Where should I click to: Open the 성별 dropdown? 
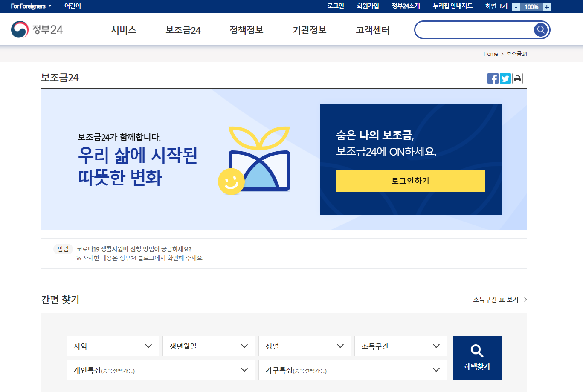(x=305, y=346)
